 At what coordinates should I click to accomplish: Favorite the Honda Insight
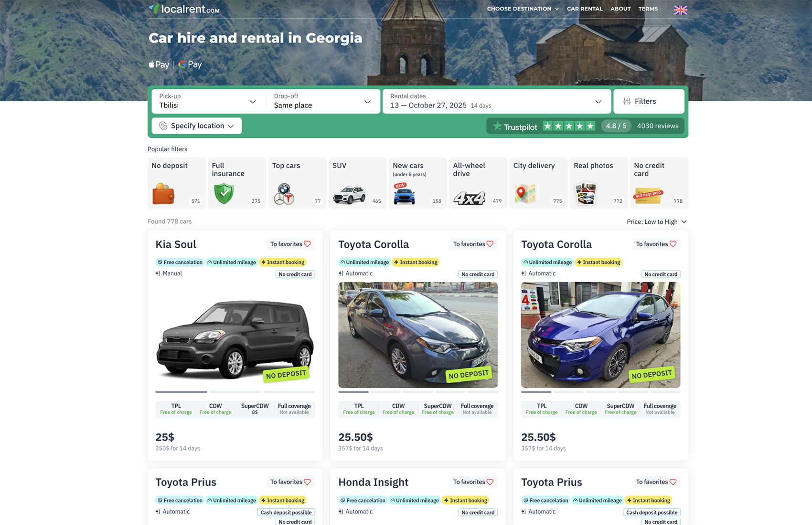point(473,482)
